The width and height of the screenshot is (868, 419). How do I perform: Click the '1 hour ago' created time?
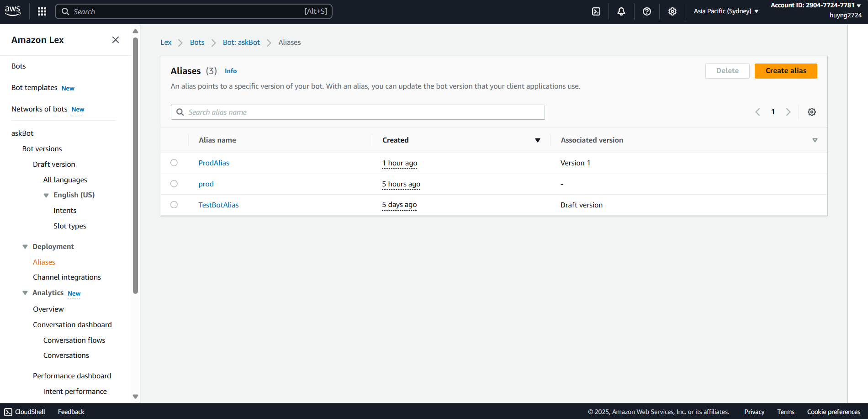(x=400, y=163)
